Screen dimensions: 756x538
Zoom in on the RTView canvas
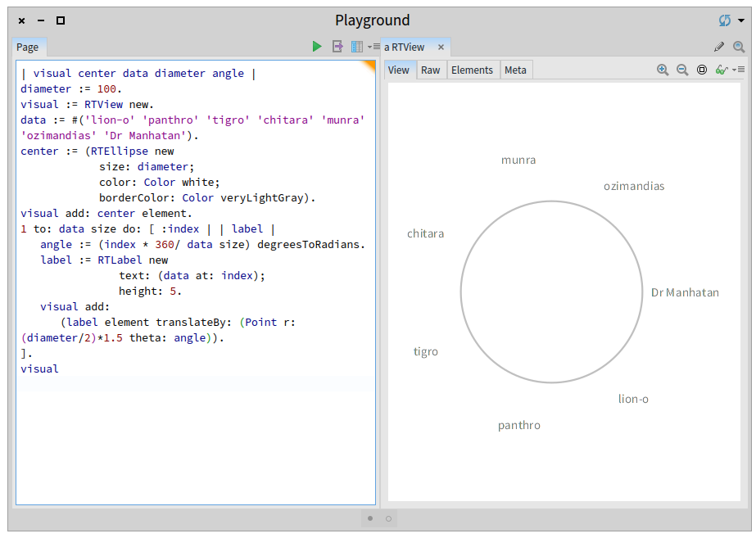(x=663, y=70)
